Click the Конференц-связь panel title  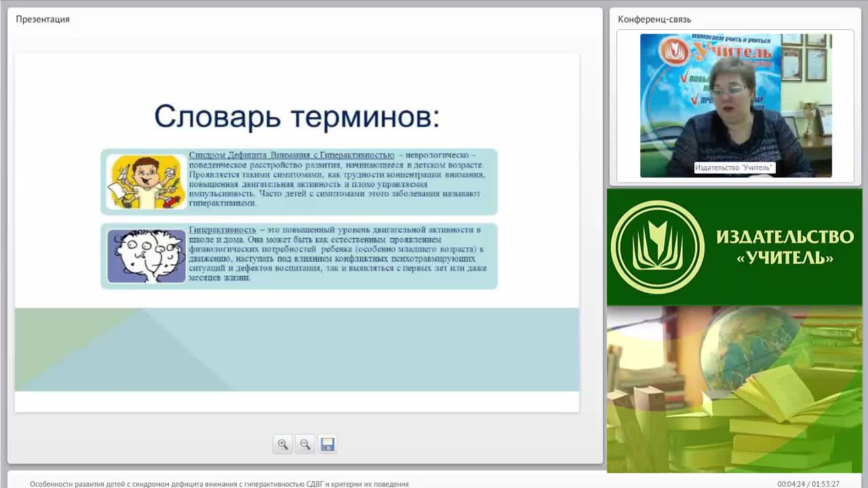coord(654,19)
